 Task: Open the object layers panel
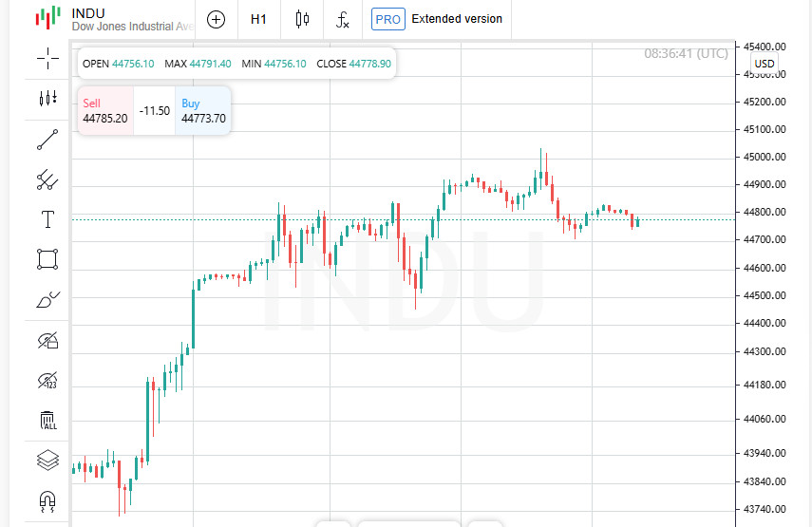(47, 460)
